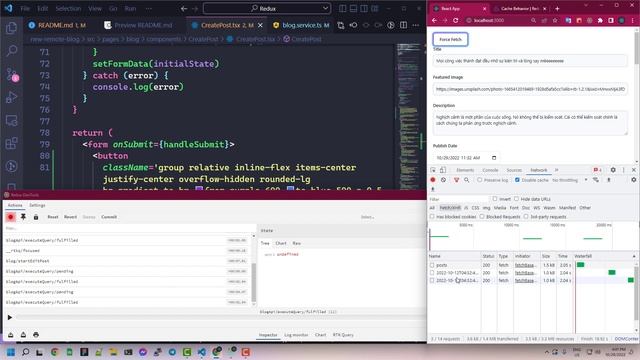This screenshot has width=640, height=360.
Task: Click the print icon in Redux DevTools footer
Action: (36, 335)
